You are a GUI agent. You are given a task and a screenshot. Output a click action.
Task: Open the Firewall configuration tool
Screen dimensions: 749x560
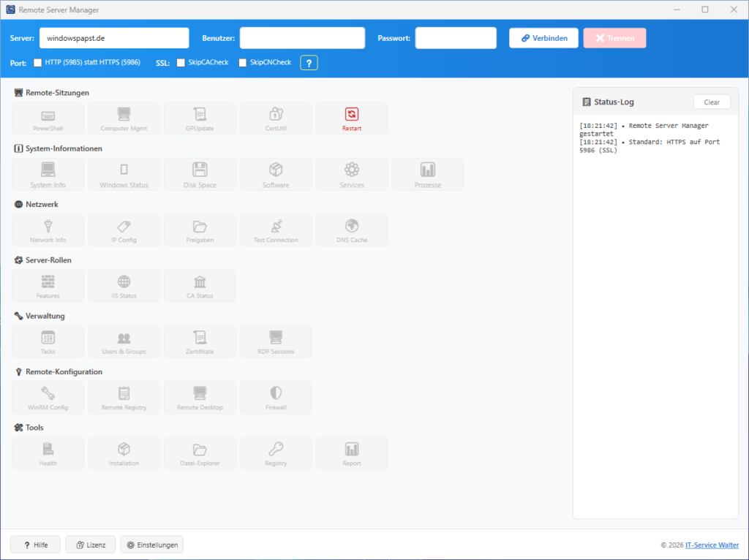pos(276,397)
